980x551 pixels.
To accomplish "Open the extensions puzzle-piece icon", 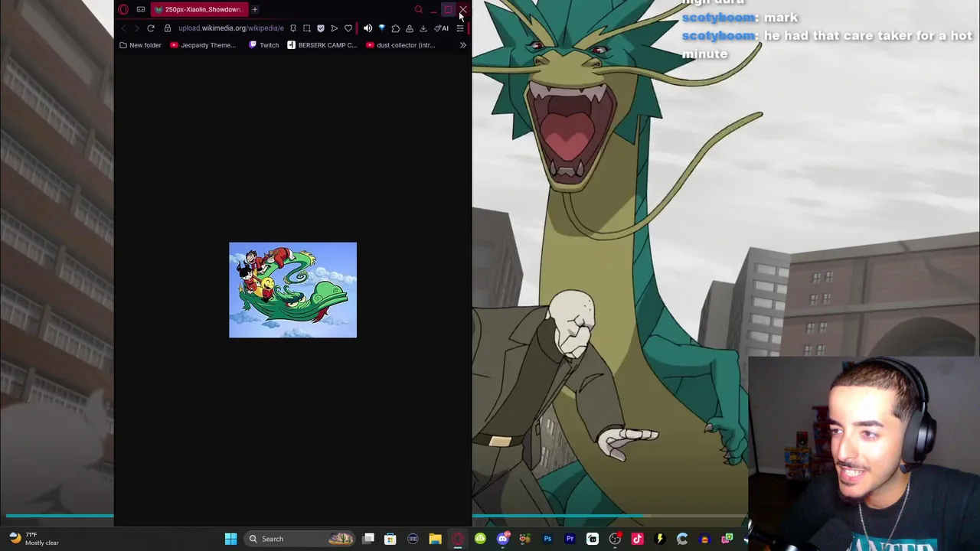I will pos(396,28).
